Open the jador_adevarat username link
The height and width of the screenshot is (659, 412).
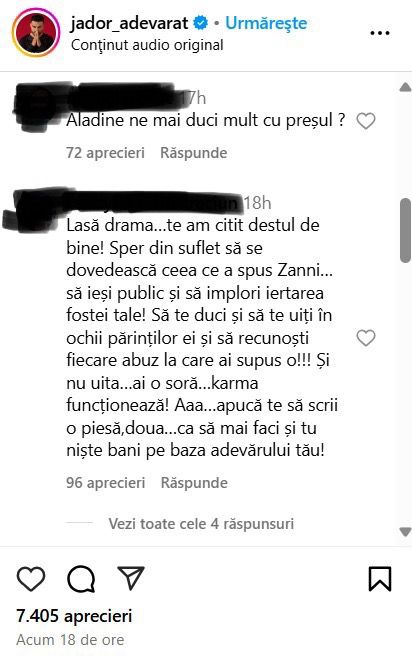129,23
